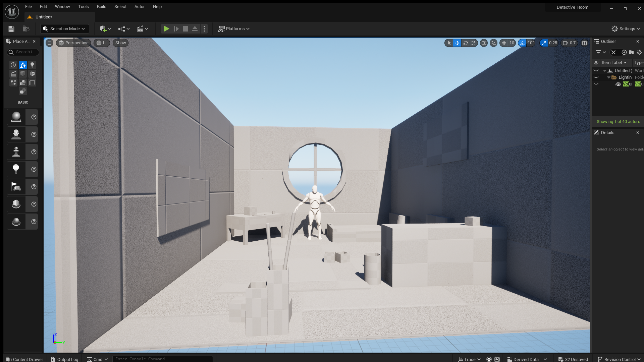Click the help icon next to the Pawn actor
The width and height of the screenshot is (644, 362).
tap(34, 152)
